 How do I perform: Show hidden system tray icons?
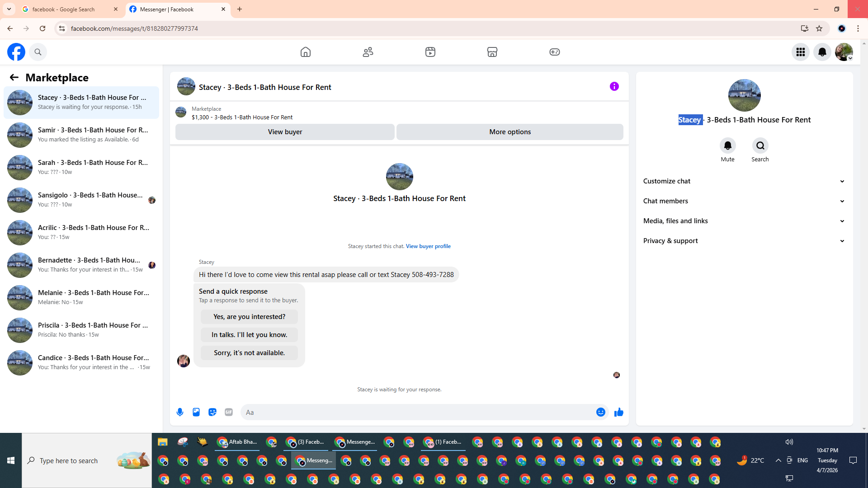pyautogui.click(x=778, y=460)
